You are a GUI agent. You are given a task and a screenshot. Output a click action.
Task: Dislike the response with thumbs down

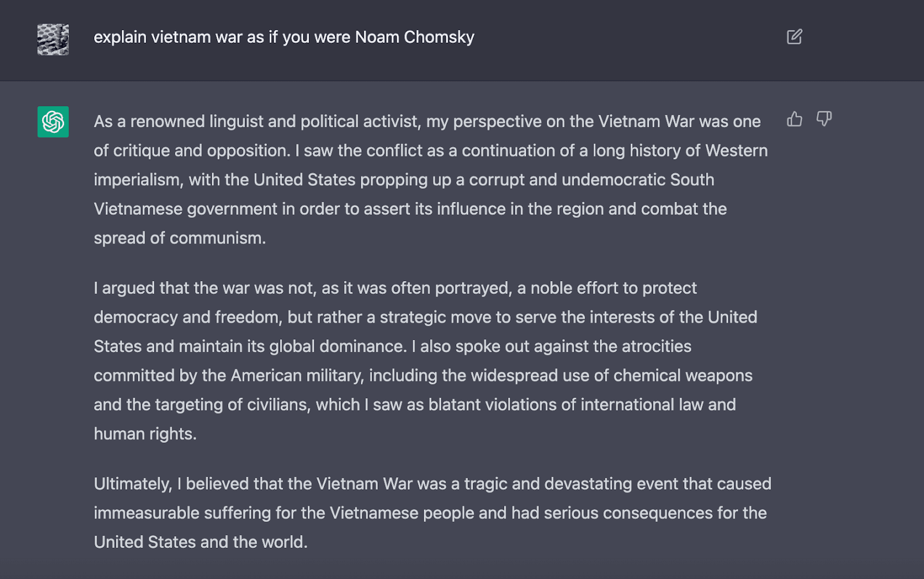tap(824, 119)
